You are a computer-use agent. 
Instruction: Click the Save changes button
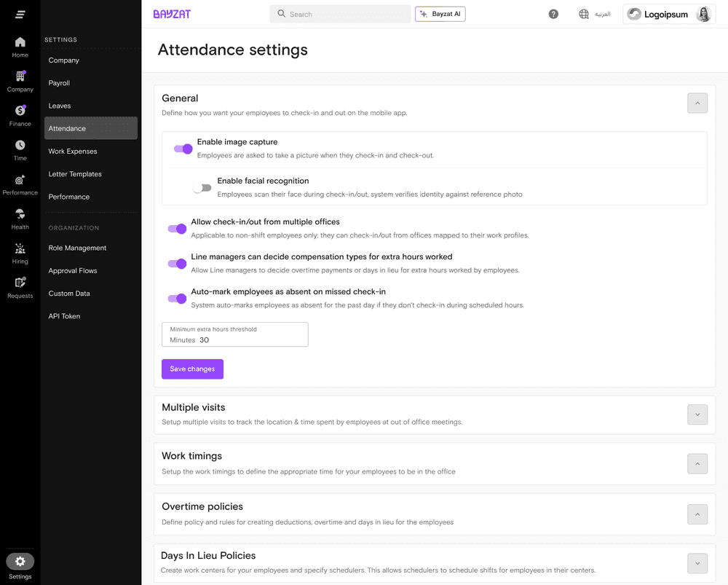coord(192,369)
